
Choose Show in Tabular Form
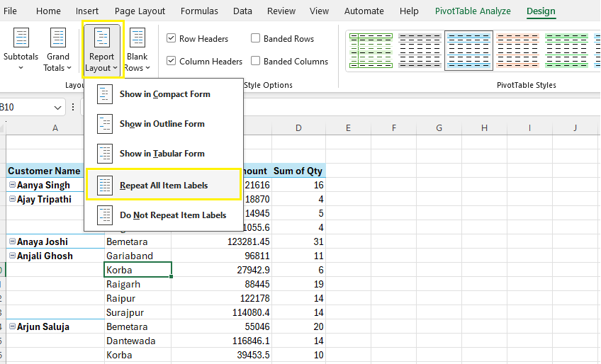(164, 154)
